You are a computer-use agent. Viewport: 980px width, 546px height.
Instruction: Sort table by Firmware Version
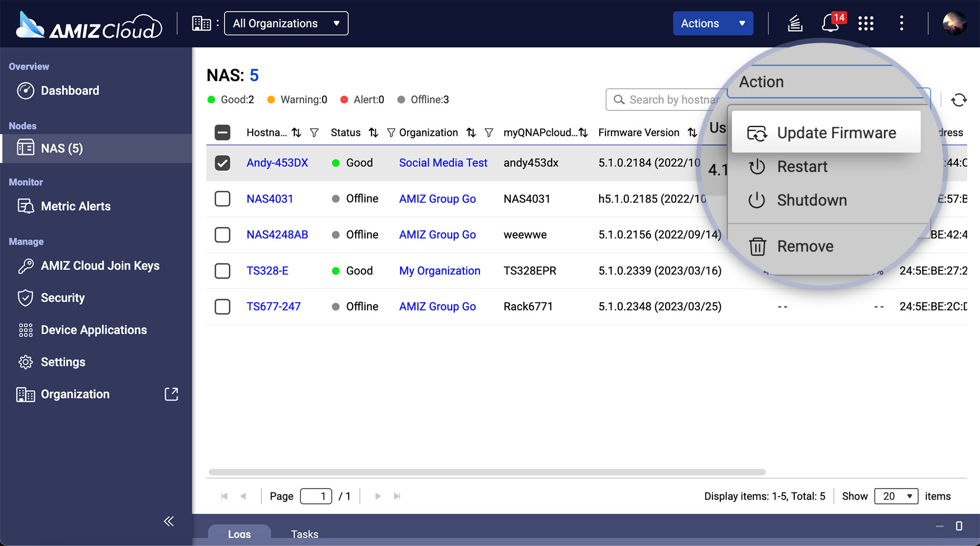pyautogui.click(x=692, y=132)
